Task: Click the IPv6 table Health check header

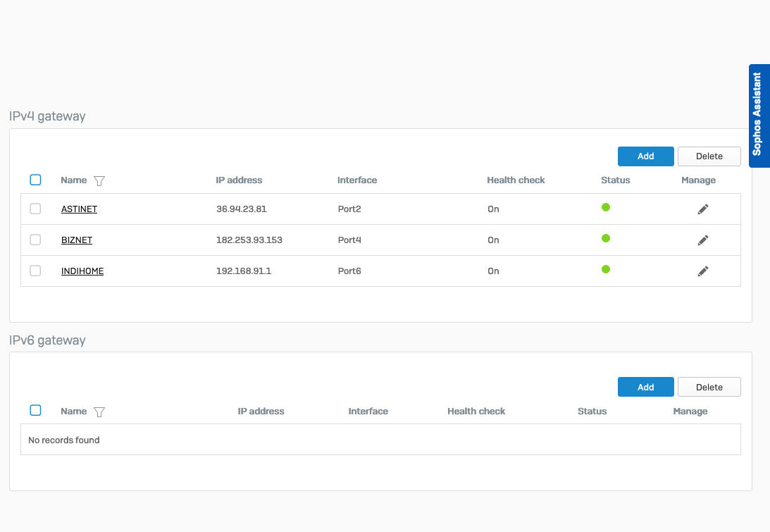Action: (476, 412)
